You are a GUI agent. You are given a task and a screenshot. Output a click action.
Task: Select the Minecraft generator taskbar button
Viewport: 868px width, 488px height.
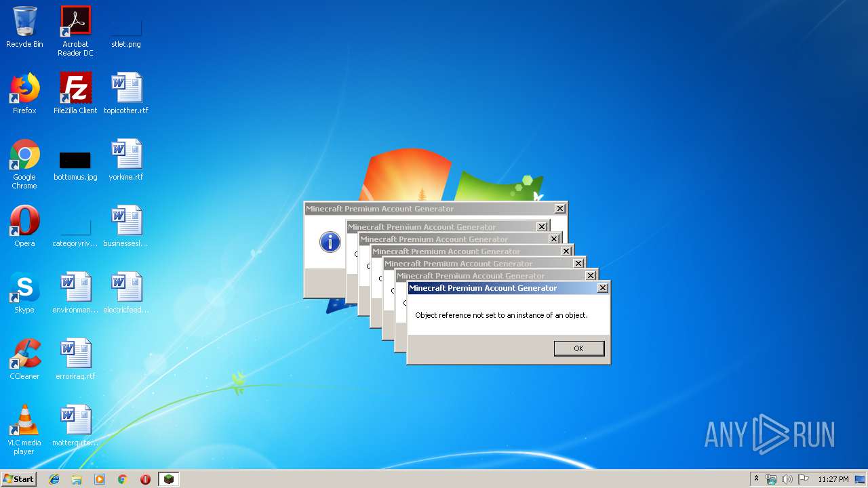click(168, 479)
